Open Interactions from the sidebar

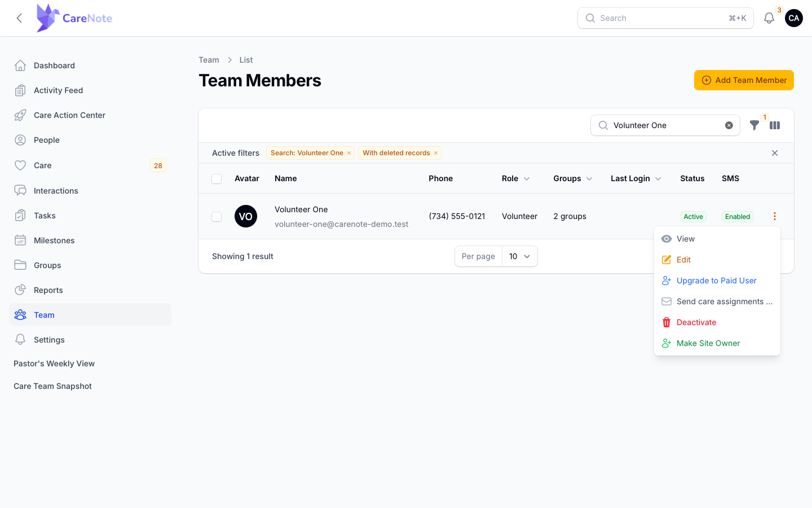(x=90, y=191)
